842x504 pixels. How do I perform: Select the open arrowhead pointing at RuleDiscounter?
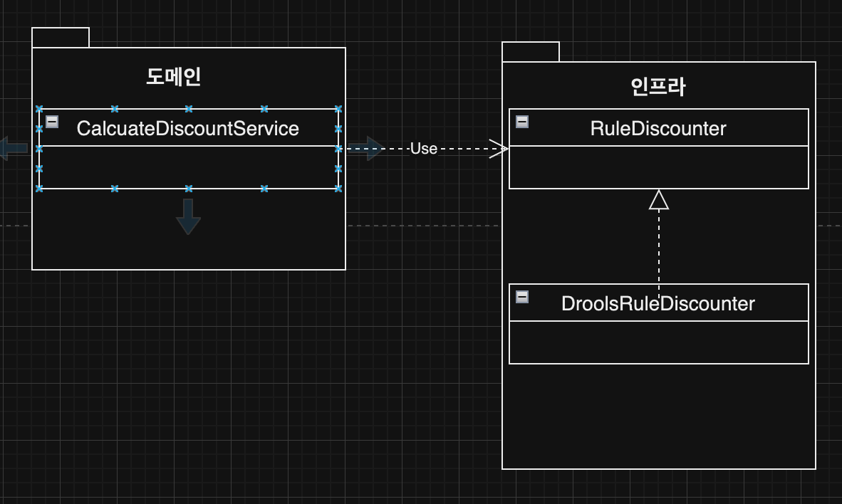[499, 149]
